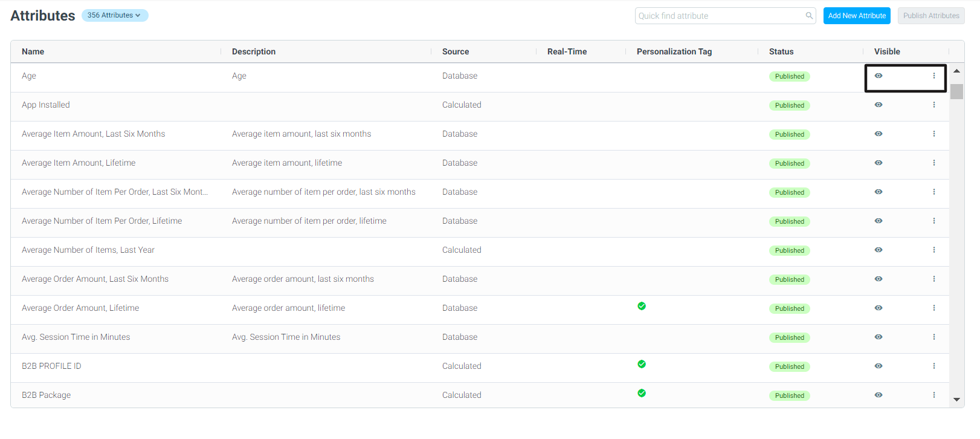Open row options for Average Number of Item Per Order, Lifetime
980x439 pixels.
click(x=933, y=221)
